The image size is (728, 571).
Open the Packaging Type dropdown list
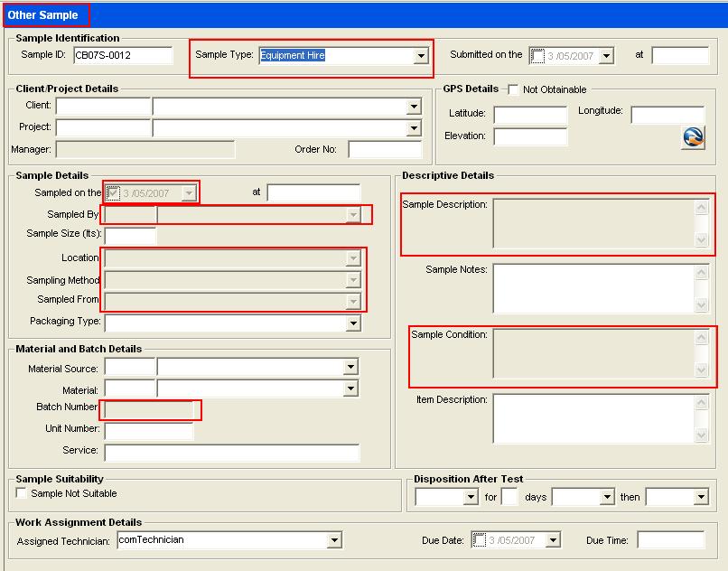click(x=351, y=323)
